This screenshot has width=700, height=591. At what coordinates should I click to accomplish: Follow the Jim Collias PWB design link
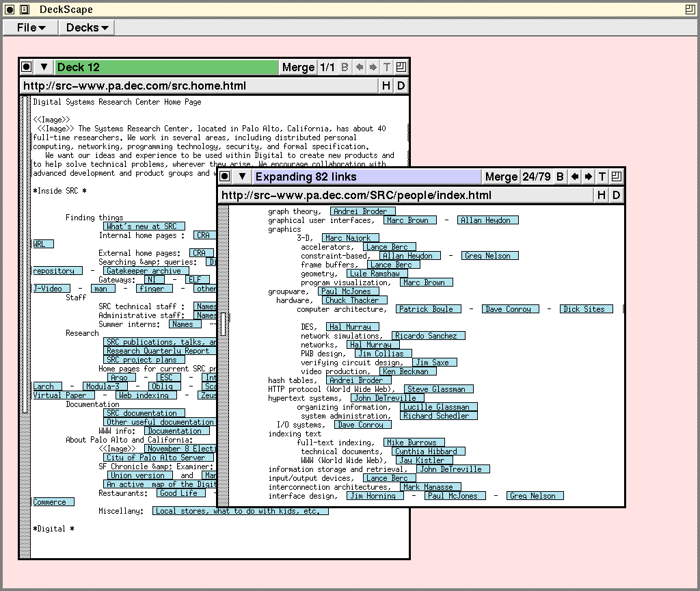coord(383,354)
